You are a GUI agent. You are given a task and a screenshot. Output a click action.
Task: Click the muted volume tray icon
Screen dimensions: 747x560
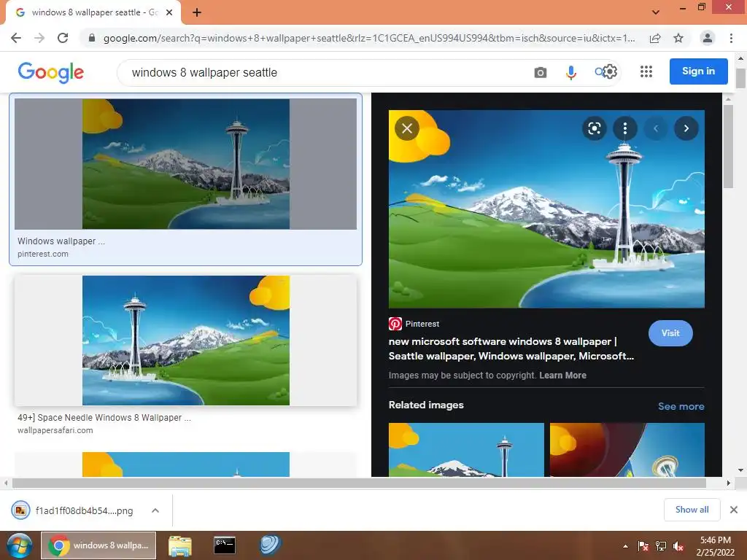678,546
